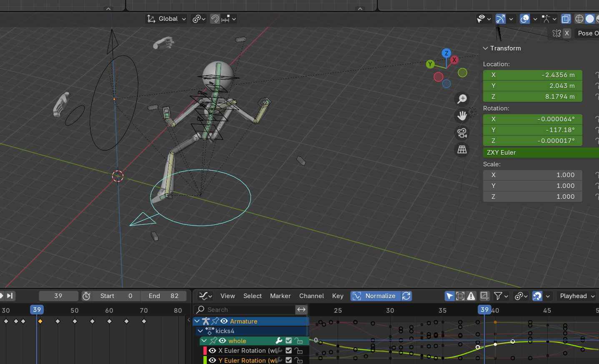Click the red X axis on the navigation gizmo
The image size is (599, 364).
(454, 60)
